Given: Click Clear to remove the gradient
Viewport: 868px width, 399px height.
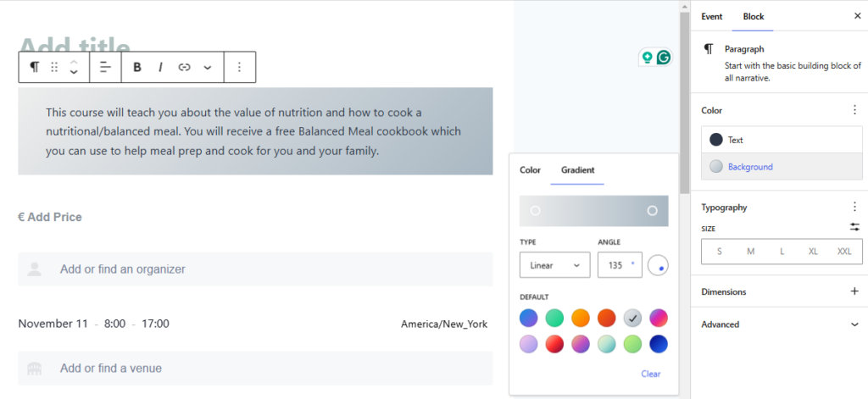Looking at the screenshot, I should coord(650,374).
